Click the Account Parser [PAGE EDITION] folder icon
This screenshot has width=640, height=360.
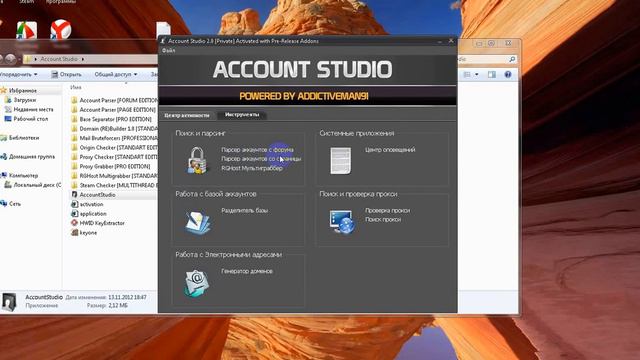[74, 109]
